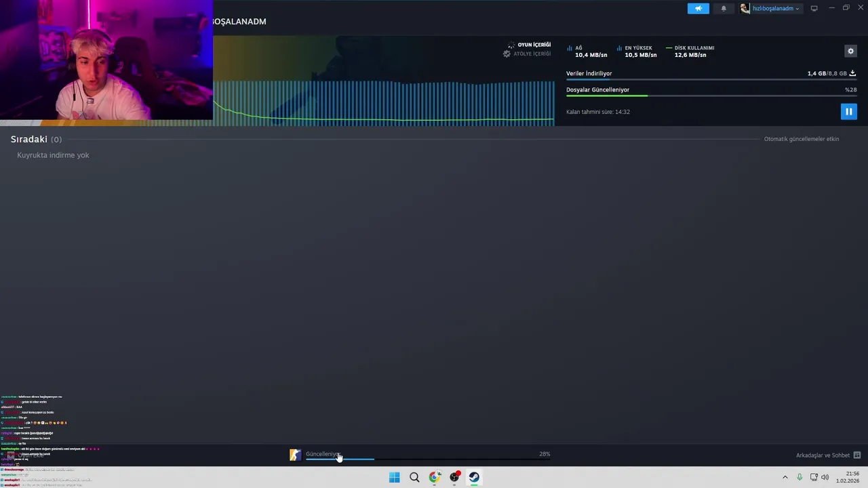Open download settings gear
Screen dimensions: 868x488
point(850,51)
